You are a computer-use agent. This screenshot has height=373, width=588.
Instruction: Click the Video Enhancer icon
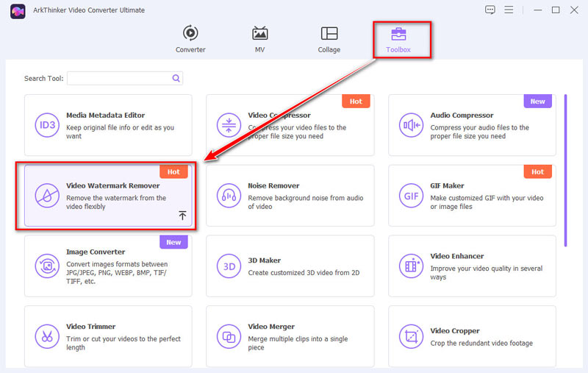(x=411, y=266)
